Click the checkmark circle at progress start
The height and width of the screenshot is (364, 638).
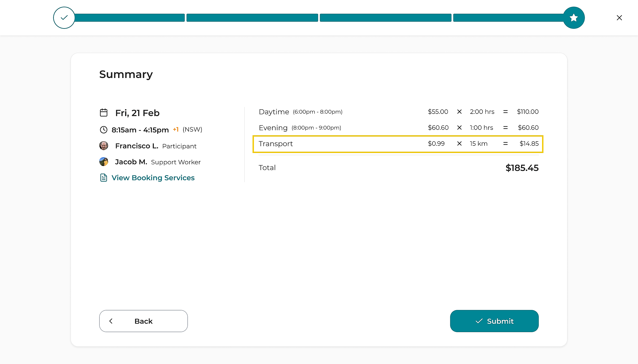64,18
